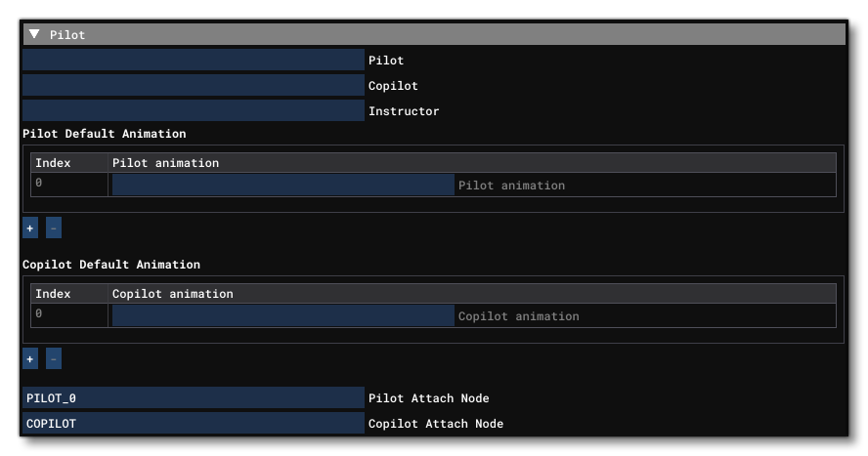Screen dimensions: 868x456
Task: Edit the Pilot animation row field
Action: pyautogui.click(x=283, y=185)
